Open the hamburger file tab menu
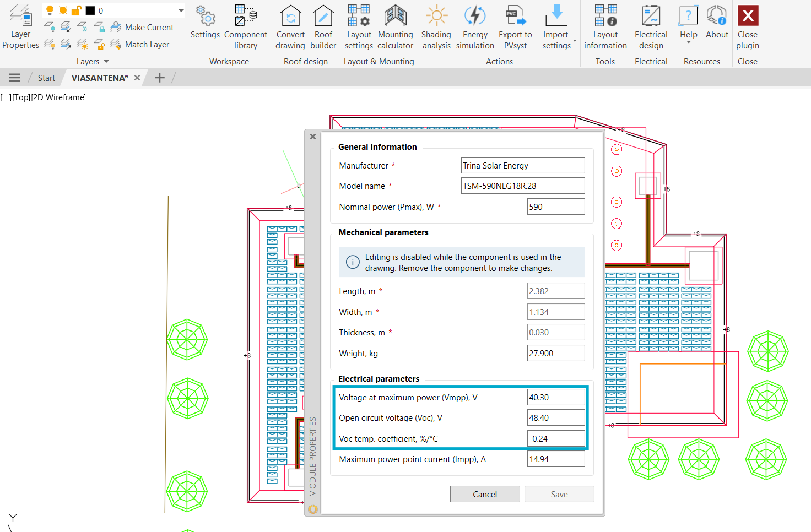This screenshot has height=532, width=811. click(x=15, y=78)
